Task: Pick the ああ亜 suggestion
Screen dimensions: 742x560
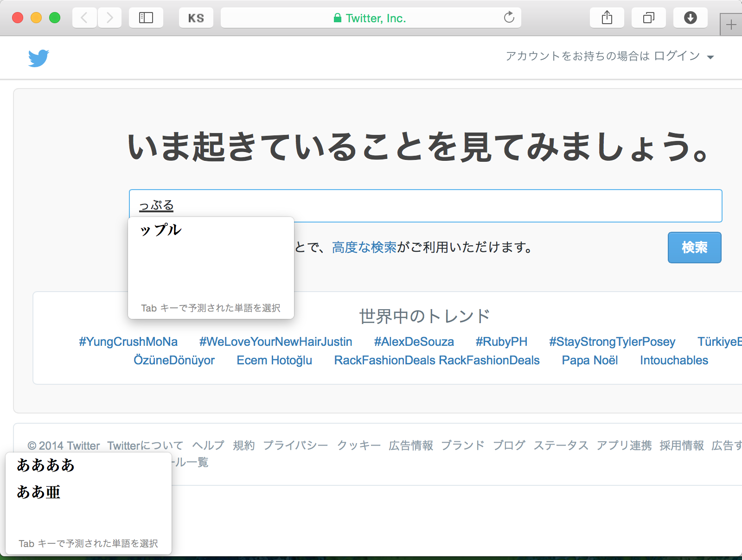Action: pyautogui.click(x=38, y=492)
